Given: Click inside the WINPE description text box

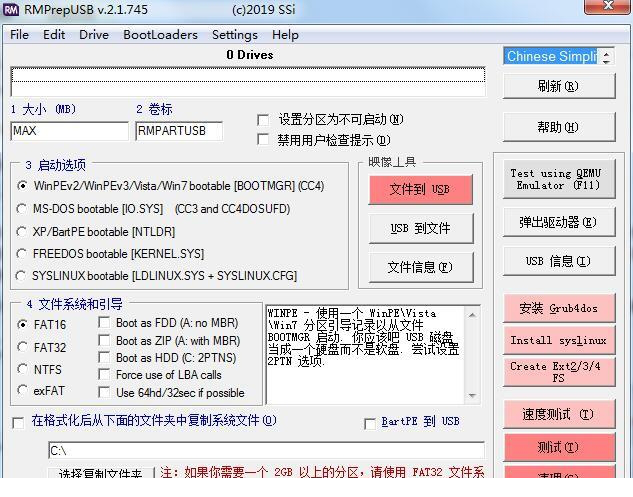Looking at the screenshot, I should (x=365, y=355).
